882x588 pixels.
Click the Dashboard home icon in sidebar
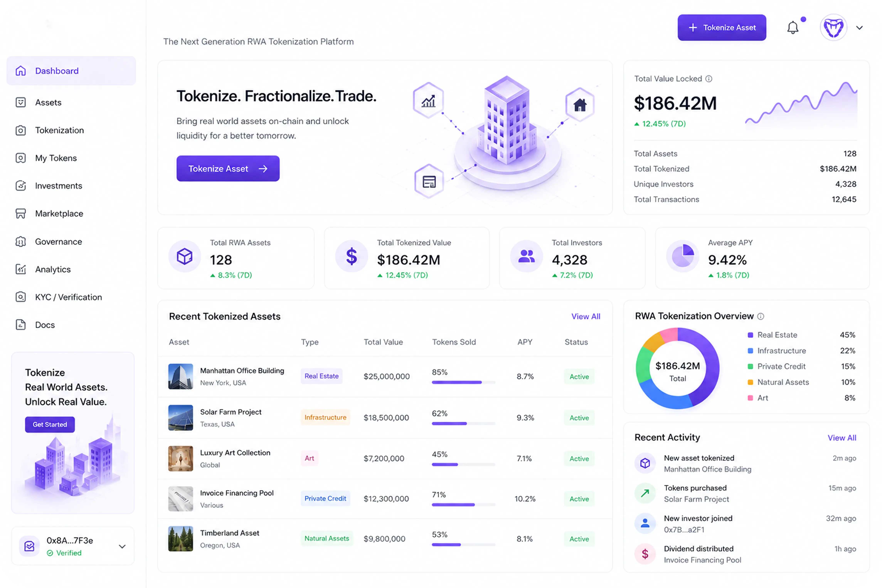21,71
